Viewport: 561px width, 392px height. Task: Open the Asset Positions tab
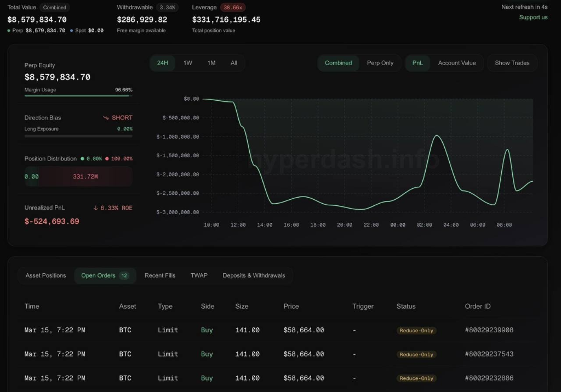pyautogui.click(x=46, y=275)
